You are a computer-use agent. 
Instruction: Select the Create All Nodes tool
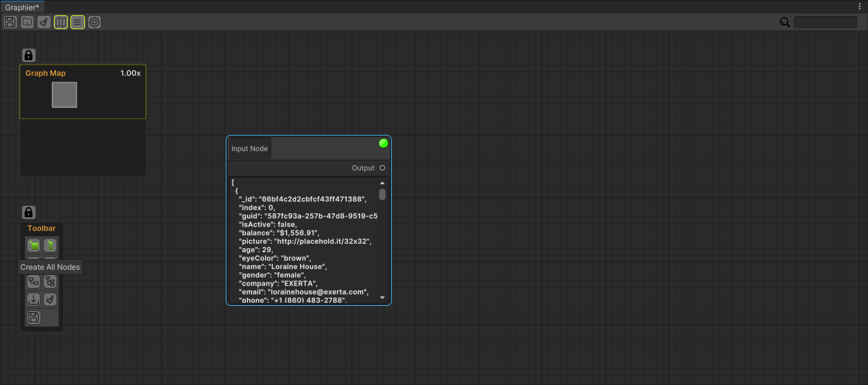click(x=34, y=262)
